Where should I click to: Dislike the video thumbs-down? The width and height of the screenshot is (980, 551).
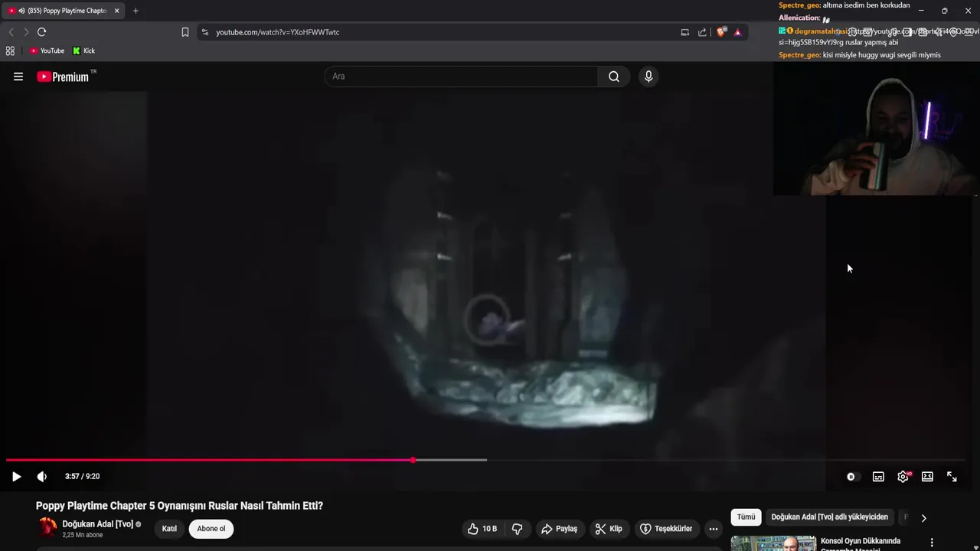517,529
